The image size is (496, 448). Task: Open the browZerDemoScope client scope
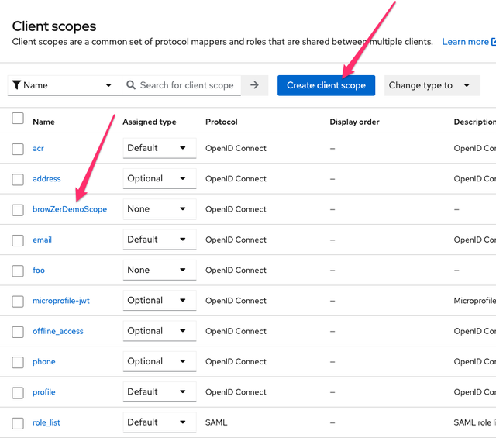coord(70,209)
